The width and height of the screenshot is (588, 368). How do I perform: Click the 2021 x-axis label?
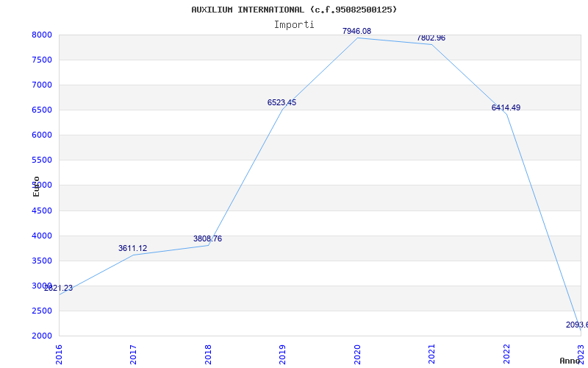(x=431, y=355)
